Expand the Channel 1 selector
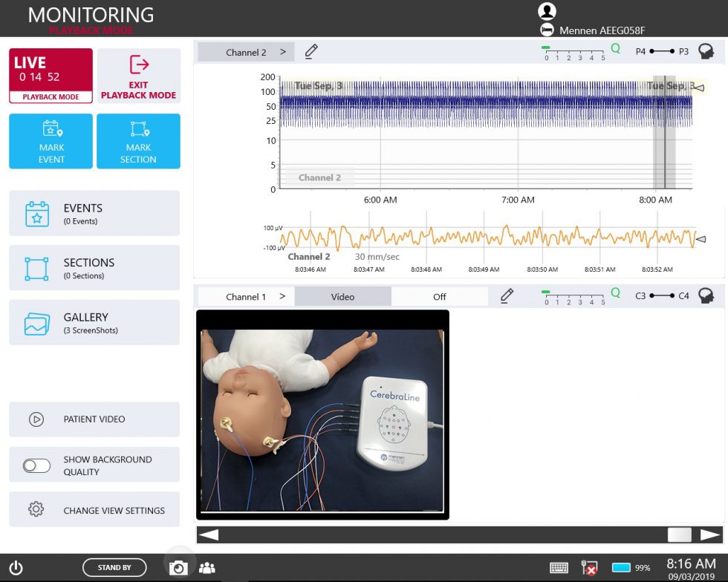Image resolution: width=728 pixels, height=582 pixels. pos(270,295)
